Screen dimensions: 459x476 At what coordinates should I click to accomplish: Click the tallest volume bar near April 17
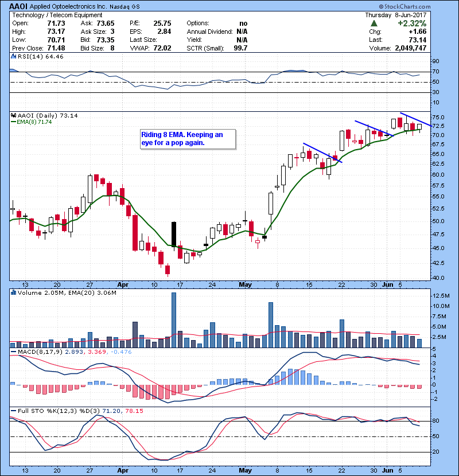[x=174, y=320]
